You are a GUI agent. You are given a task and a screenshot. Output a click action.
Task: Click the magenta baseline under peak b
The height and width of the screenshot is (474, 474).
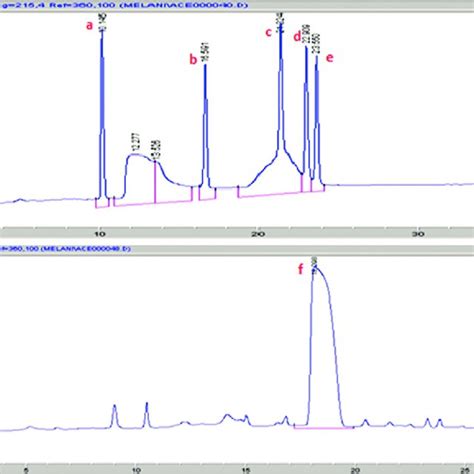click(207, 199)
